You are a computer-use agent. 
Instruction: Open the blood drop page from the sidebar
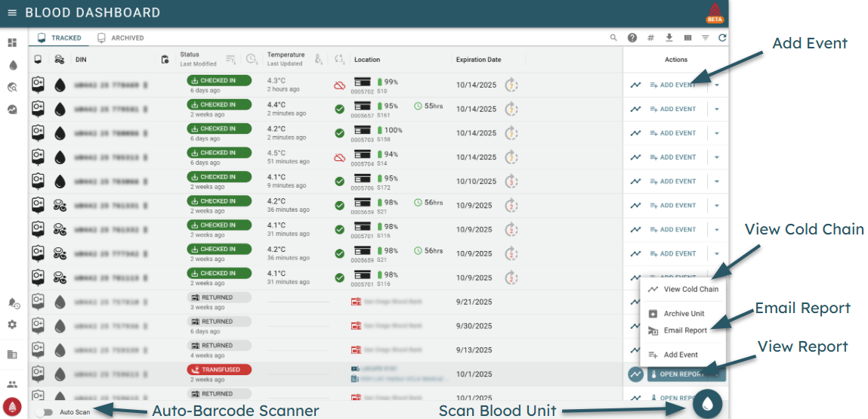click(13, 65)
